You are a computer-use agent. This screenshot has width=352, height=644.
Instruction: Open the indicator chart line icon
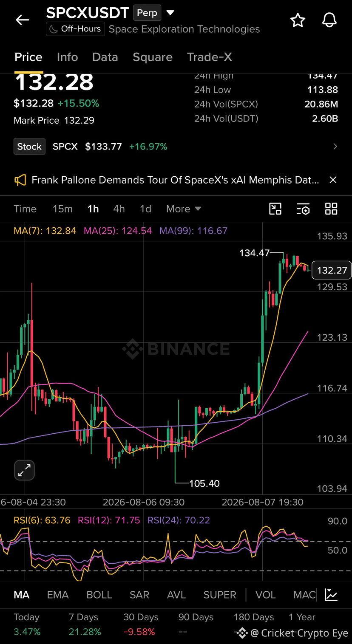pos(331,595)
